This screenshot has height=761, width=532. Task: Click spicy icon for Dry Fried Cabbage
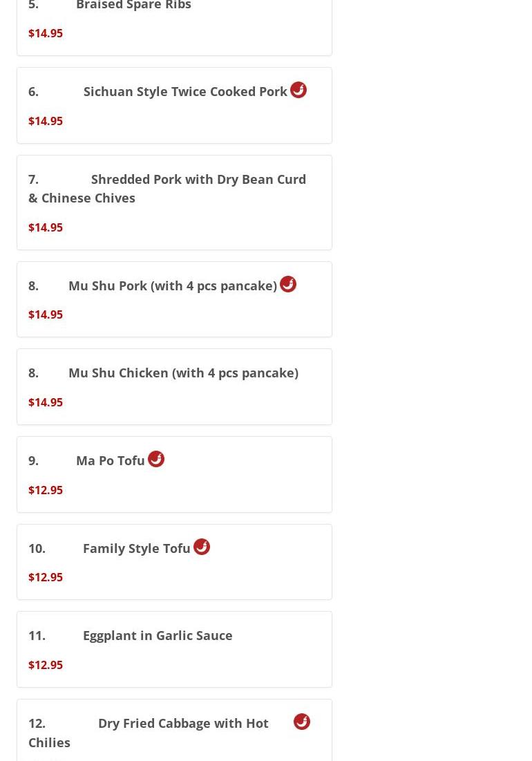point(302,722)
